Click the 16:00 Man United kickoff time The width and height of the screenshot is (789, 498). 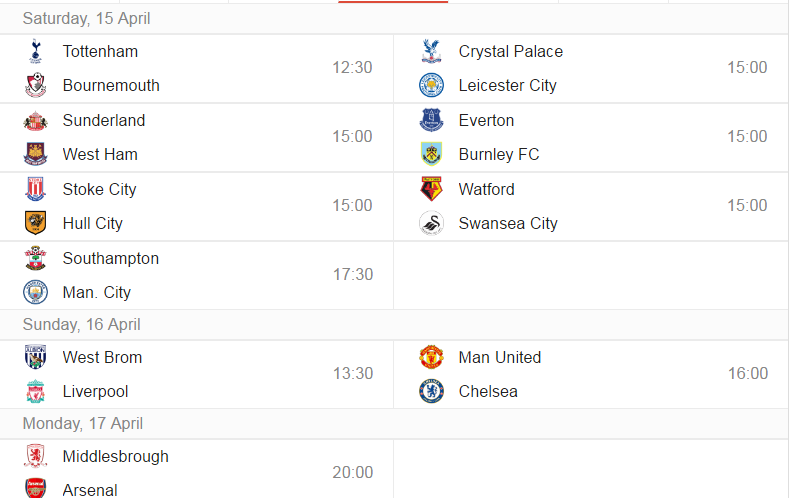click(x=748, y=374)
